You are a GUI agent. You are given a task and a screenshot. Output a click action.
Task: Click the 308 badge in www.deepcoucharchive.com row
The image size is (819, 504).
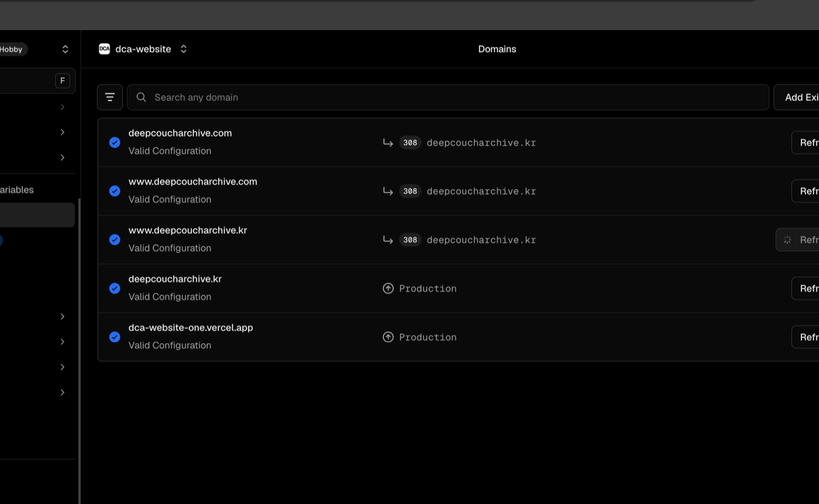(x=410, y=191)
